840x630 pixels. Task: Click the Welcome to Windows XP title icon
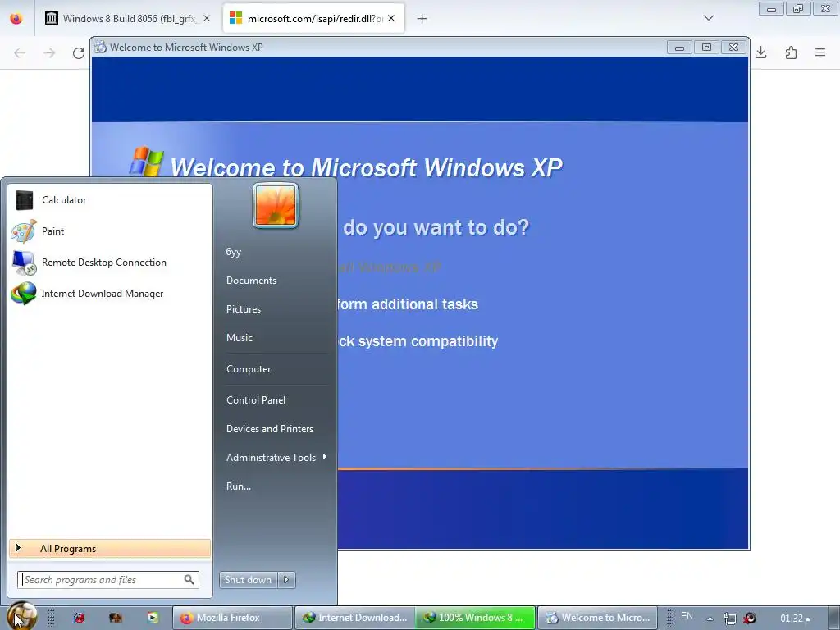100,47
